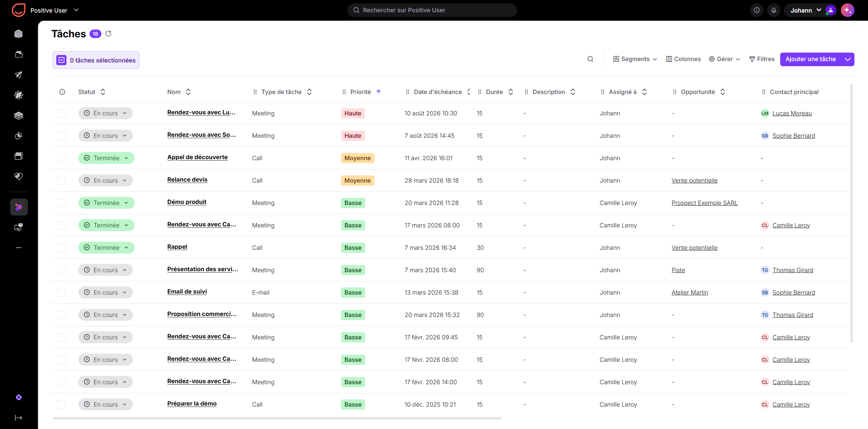Select the Rappel task checkbox

point(61,247)
